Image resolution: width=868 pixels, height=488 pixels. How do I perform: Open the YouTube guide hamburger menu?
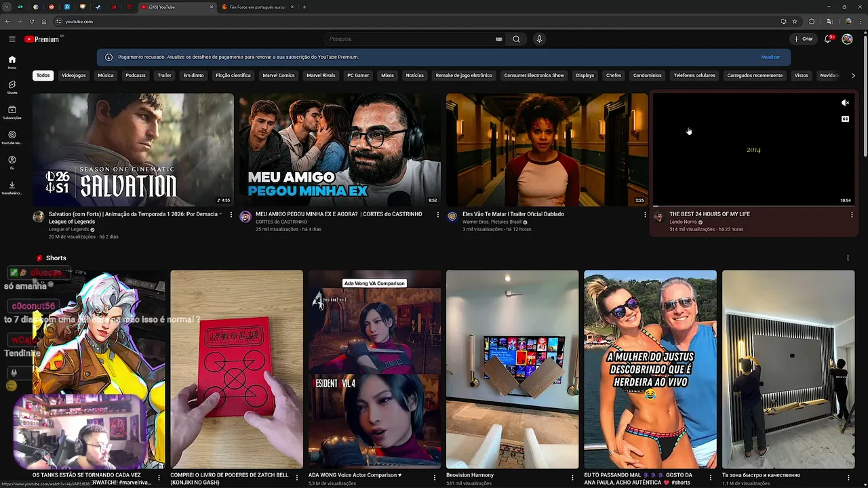12,39
